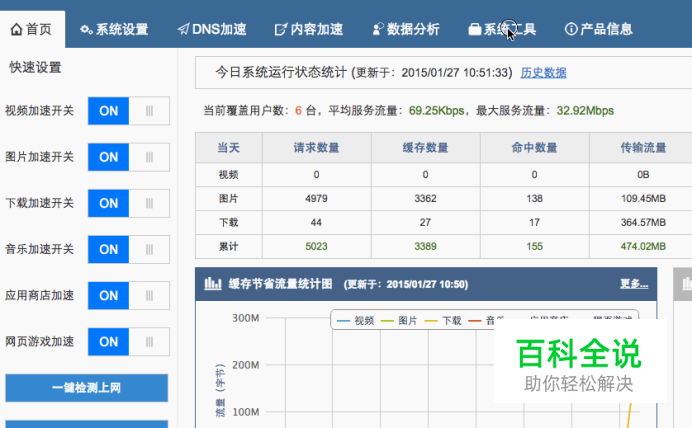Open the 系统设置 menu

(x=114, y=30)
